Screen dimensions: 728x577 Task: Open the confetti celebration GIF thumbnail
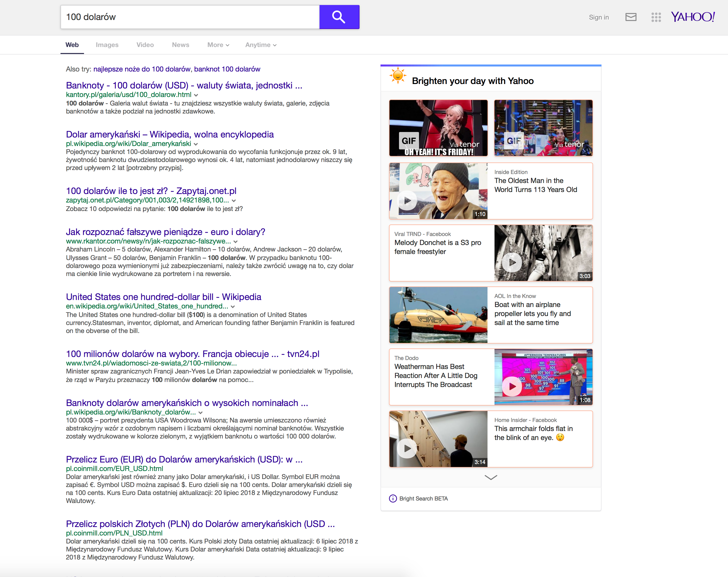point(543,128)
